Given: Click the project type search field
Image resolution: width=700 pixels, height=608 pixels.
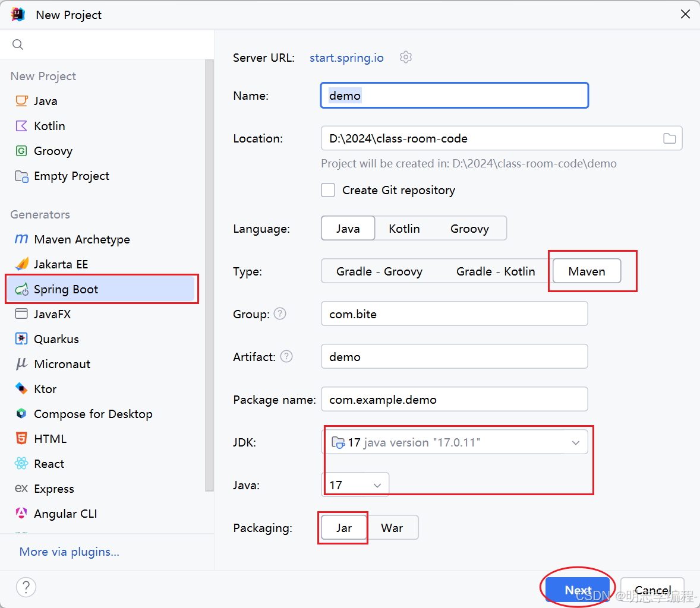Looking at the screenshot, I should pos(107,44).
